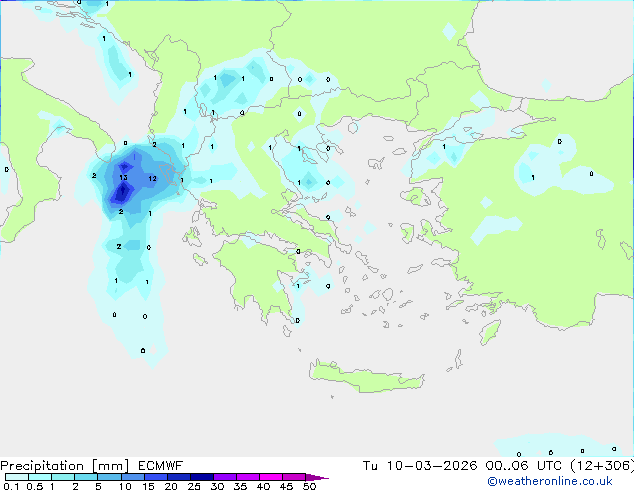The image size is (634, 490).
Task: Select the 15–20 mm legend swatch
Action: click(155, 477)
